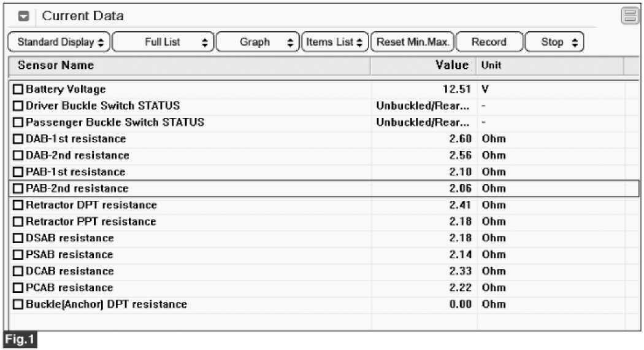Check the Battery Voltage checkbox
This screenshot has height=350, width=644.
[18, 90]
